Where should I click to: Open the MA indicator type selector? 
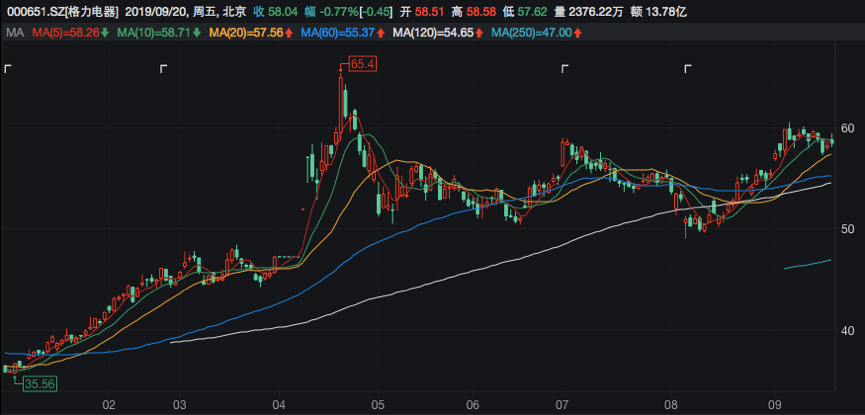point(14,33)
